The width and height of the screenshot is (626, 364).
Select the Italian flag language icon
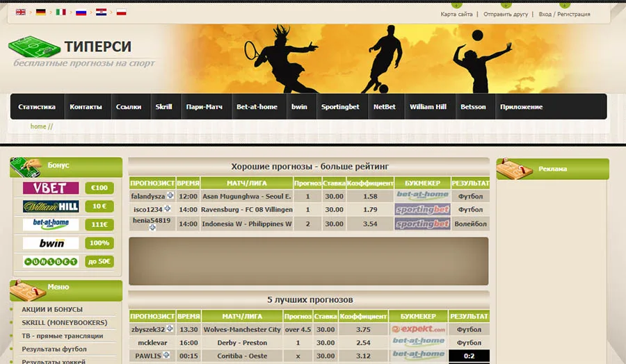[x=61, y=12]
